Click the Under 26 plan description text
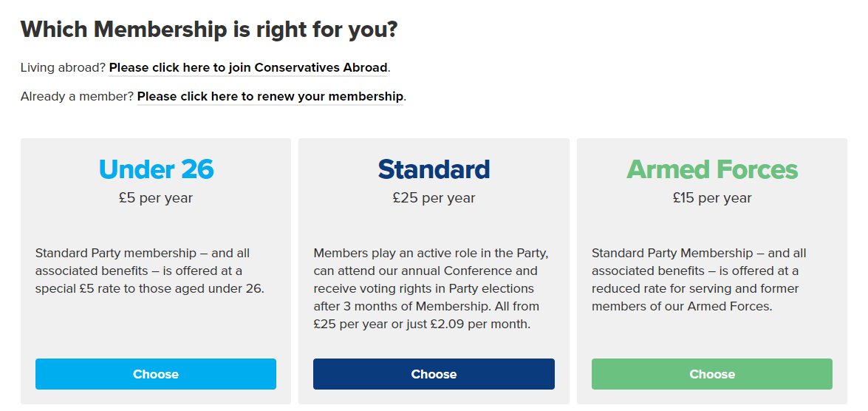 (x=150, y=271)
